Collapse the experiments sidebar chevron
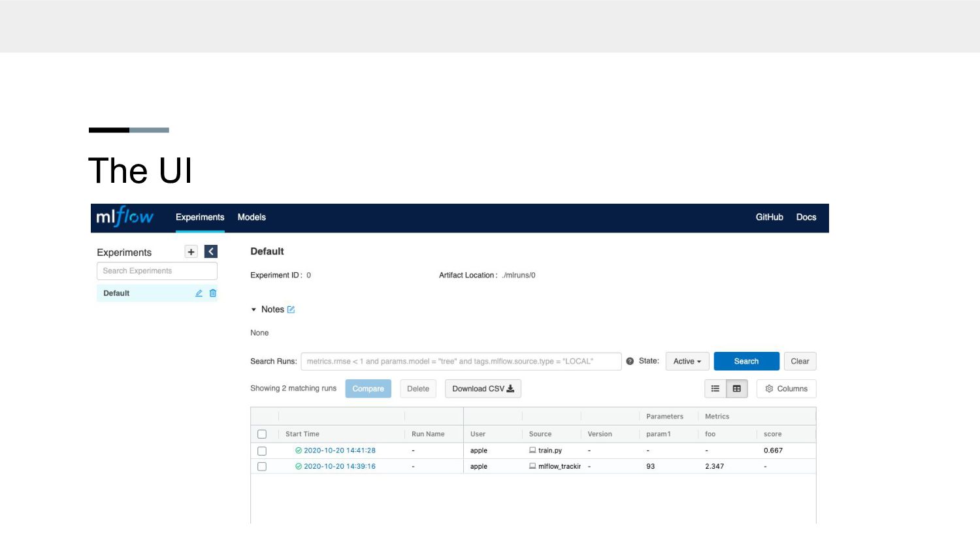 click(x=211, y=251)
